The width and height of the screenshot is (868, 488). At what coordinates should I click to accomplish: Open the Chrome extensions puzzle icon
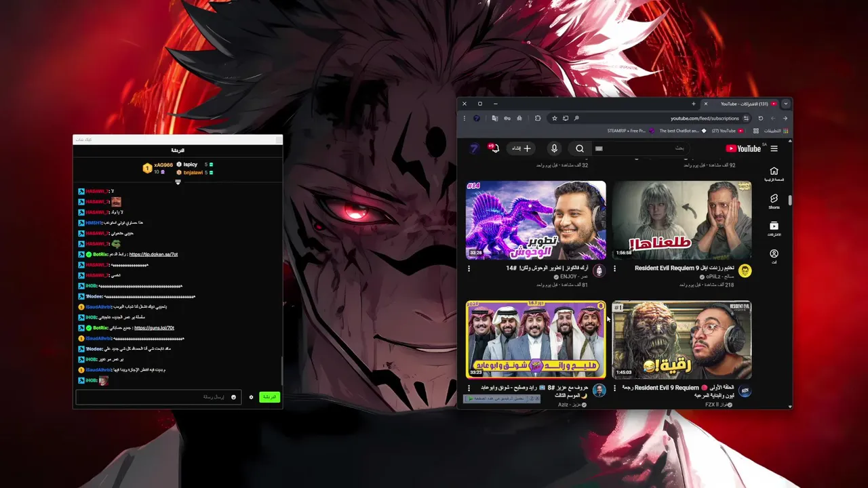click(x=538, y=118)
